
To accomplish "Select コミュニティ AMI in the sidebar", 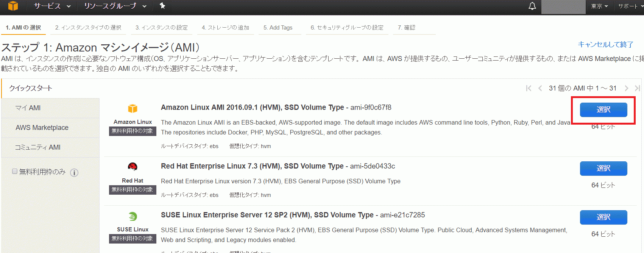I will tap(51, 148).
